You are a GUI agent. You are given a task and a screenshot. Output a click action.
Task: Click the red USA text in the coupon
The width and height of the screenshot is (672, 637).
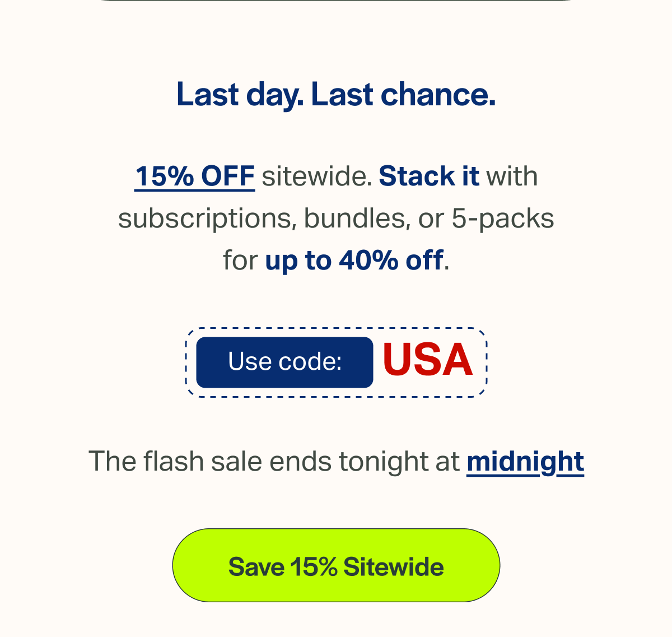[427, 361]
